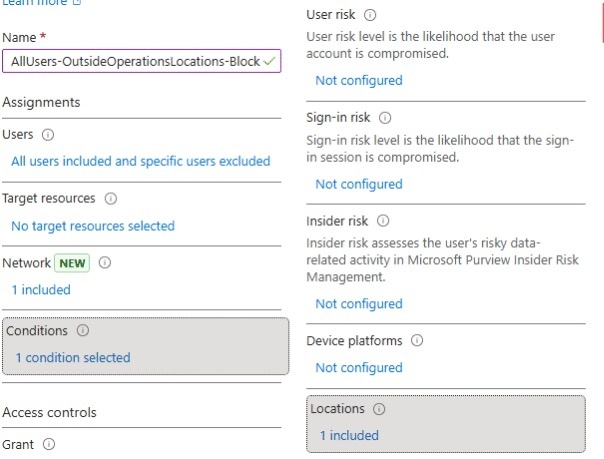Viewport: 604px width, 459px height.
Task: Click the info icon beside Network NEW
Action: [x=104, y=264]
